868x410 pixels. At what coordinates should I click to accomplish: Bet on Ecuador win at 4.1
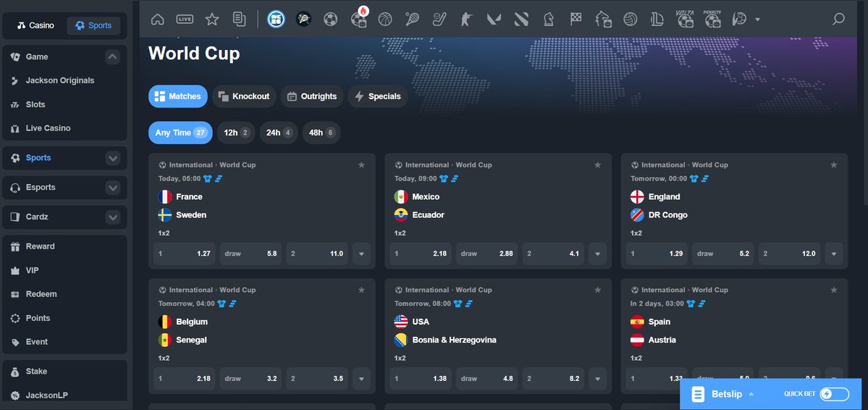point(553,254)
